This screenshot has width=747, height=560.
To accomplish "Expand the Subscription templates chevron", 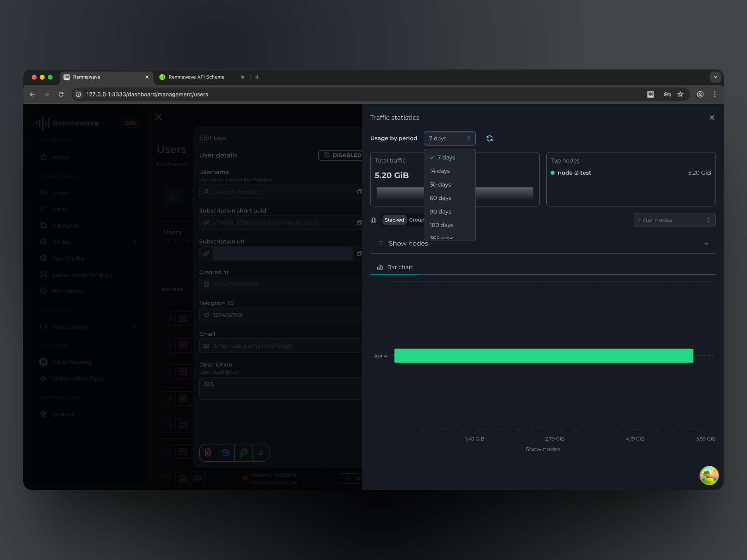I will (135, 327).
